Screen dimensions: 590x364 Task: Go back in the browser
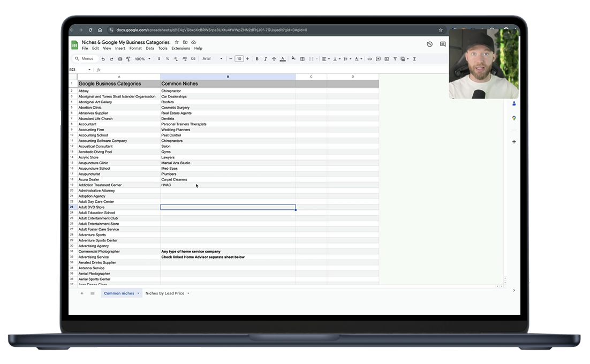click(72, 29)
